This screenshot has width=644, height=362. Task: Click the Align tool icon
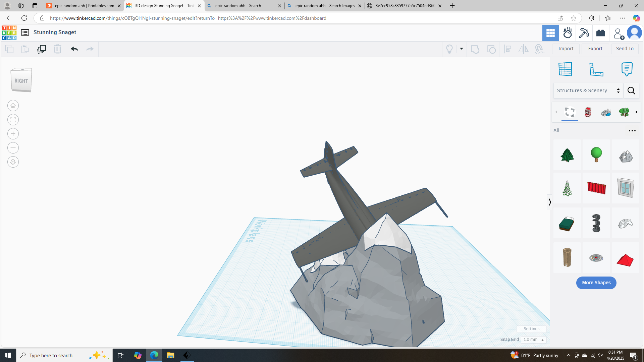pyautogui.click(x=508, y=49)
